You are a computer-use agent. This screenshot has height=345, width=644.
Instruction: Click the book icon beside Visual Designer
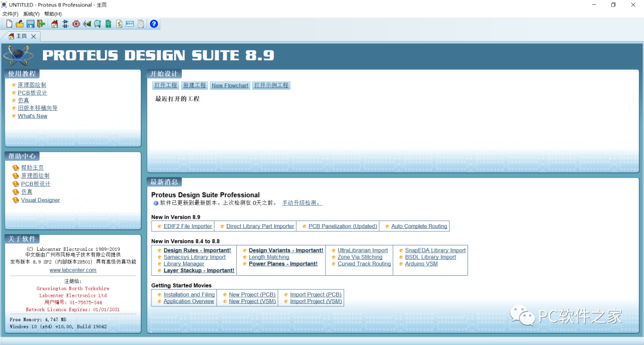coord(16,200)
